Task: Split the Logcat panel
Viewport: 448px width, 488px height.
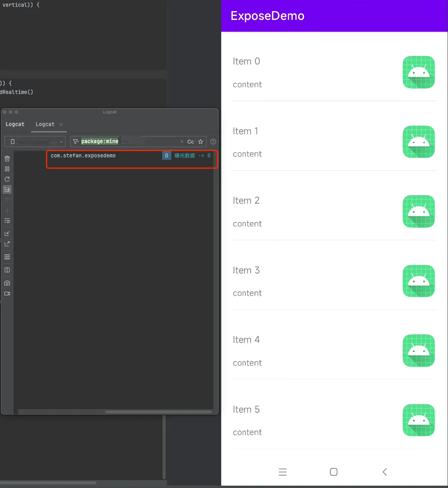Action: pos(7,270)
